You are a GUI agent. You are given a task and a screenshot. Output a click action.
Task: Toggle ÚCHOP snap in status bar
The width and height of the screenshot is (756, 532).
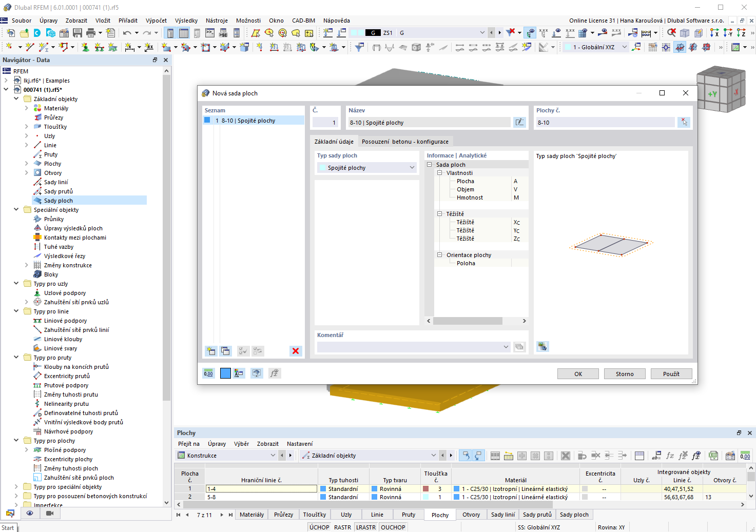point(319,527)
